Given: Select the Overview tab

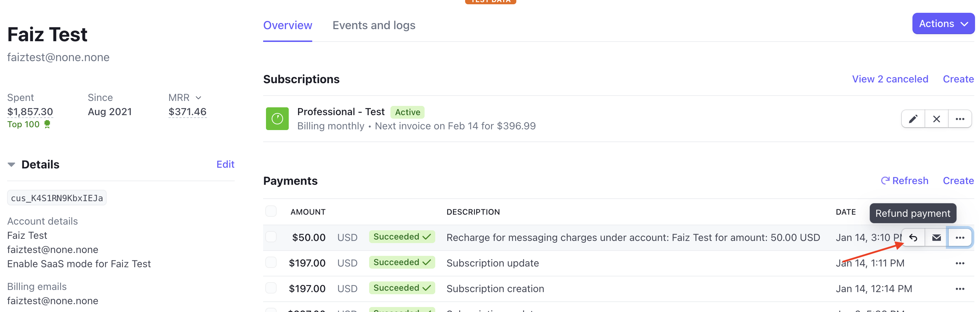Looking at the screenshot, I should coord(287,26).
